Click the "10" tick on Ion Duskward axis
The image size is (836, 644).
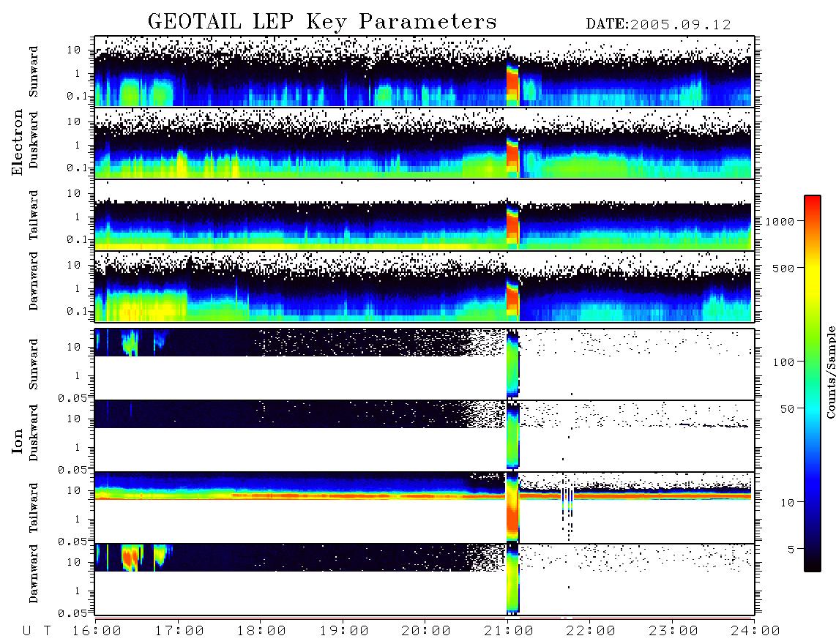click(74, 419)
